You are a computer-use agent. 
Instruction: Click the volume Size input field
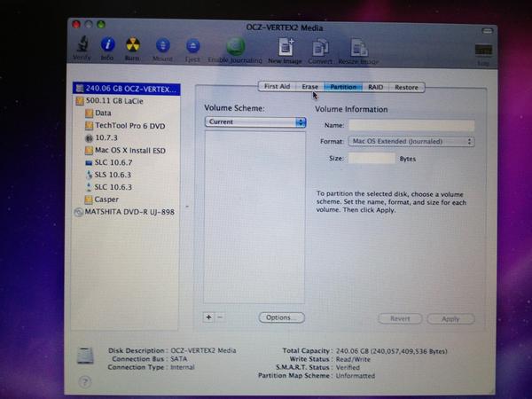coord(372,158)
